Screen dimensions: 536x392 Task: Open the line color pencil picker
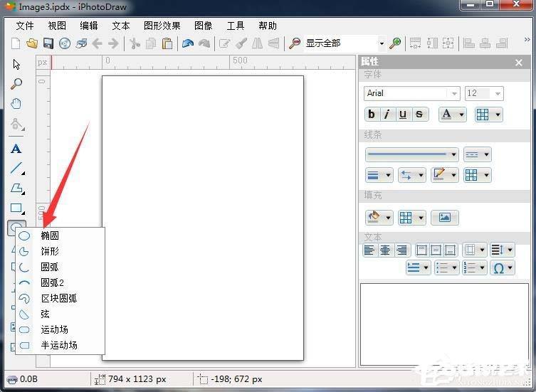pyautogui.click(x=444, y=175)
